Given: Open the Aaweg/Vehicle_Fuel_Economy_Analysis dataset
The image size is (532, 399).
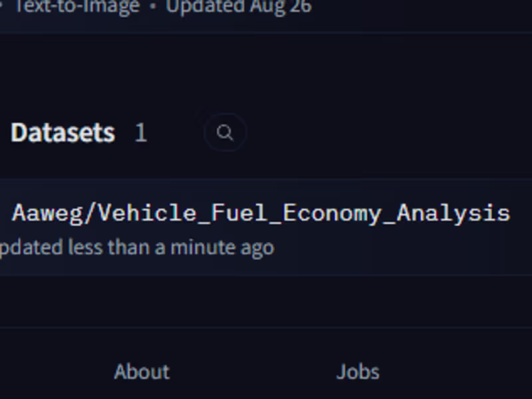Looking at the screenshot, I should [x=261, y=213].
